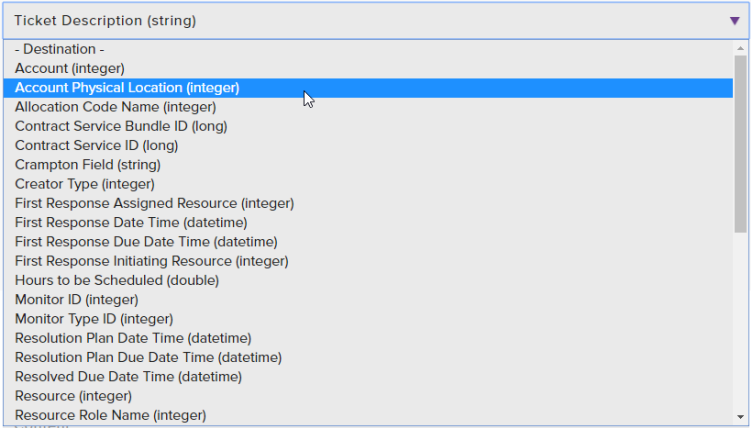
Task: Select Crampton Field (string) option
Action: point(87,165)
